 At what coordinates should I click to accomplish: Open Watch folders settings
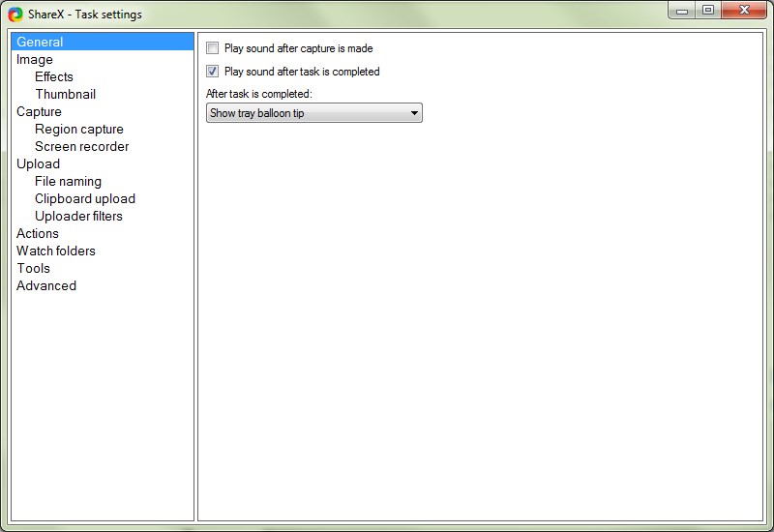[56, 251]
